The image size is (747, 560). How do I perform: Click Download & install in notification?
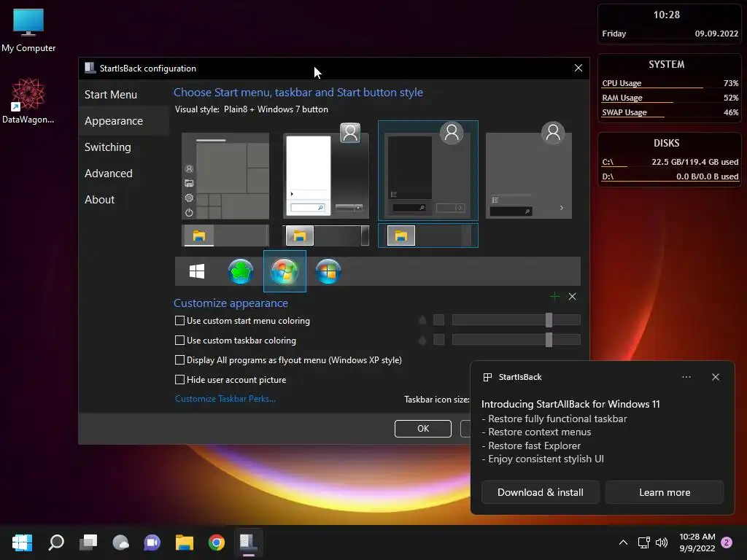coord(541,492)
